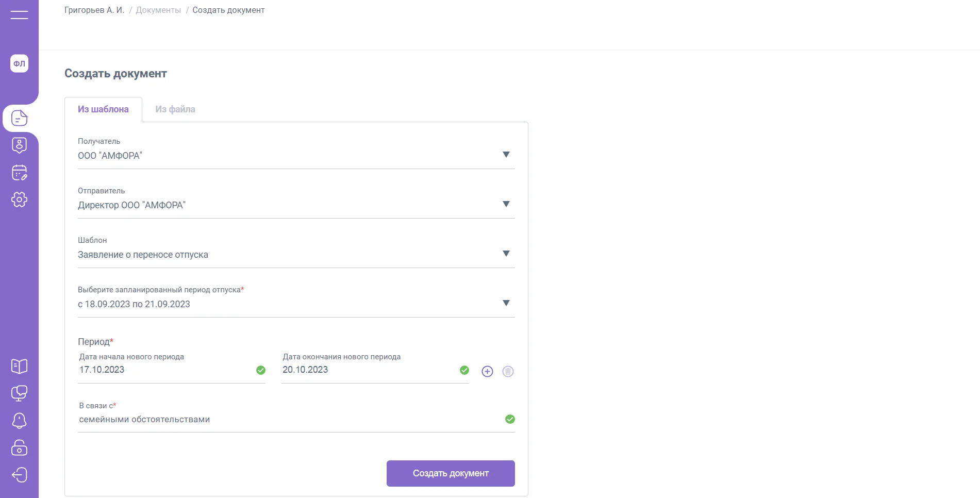Expand the Получатель dropdown
This screenshot has height=498, width=980.
click(x=506, y=155)
